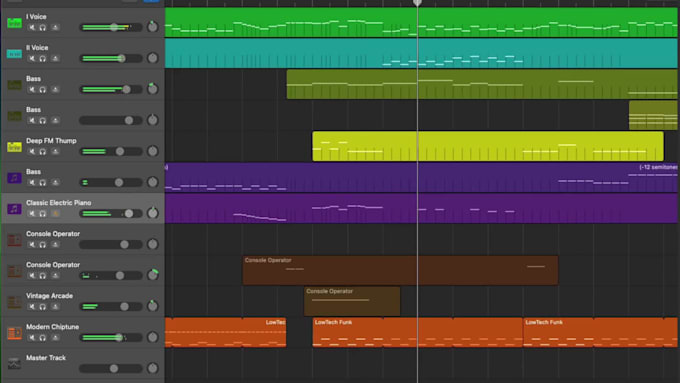This screenshot has height=383, width=680.
Task: Enable recording on the I Voice track
Action: pyautogui.click(x=55, y=27)
